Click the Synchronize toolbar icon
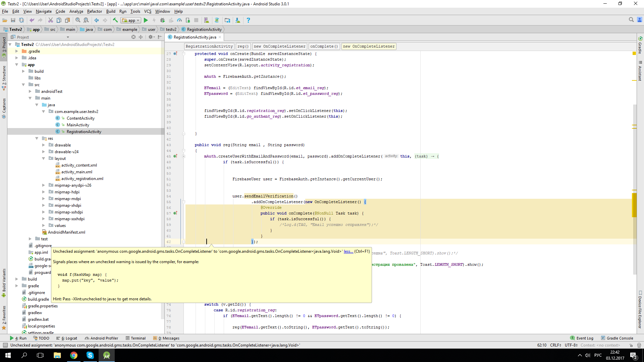 pos(21,20)
